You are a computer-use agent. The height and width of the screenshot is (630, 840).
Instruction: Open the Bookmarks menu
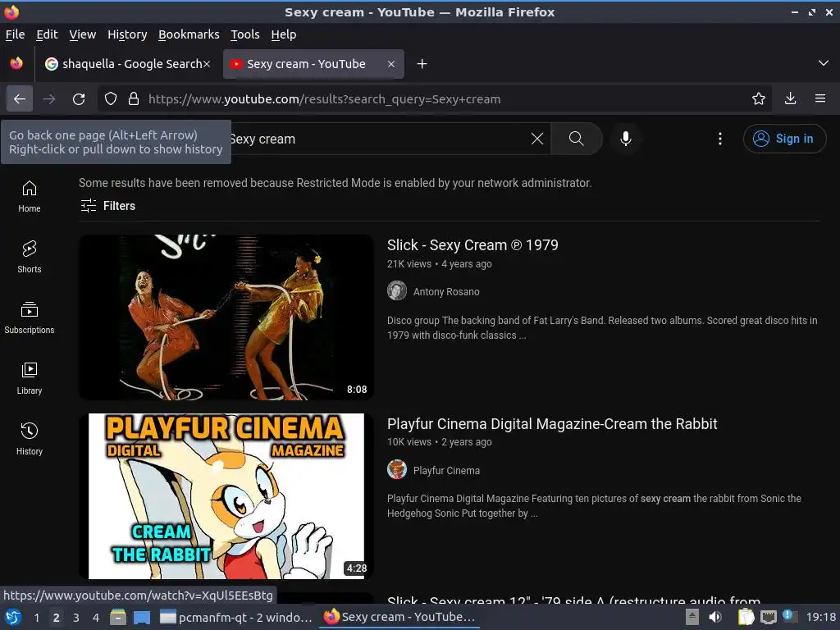click(189, 34)
